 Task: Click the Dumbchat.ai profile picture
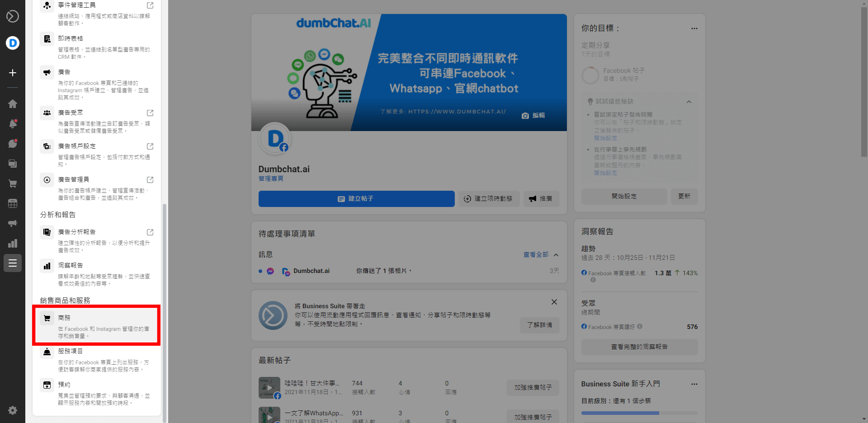(x=274, y=139)
